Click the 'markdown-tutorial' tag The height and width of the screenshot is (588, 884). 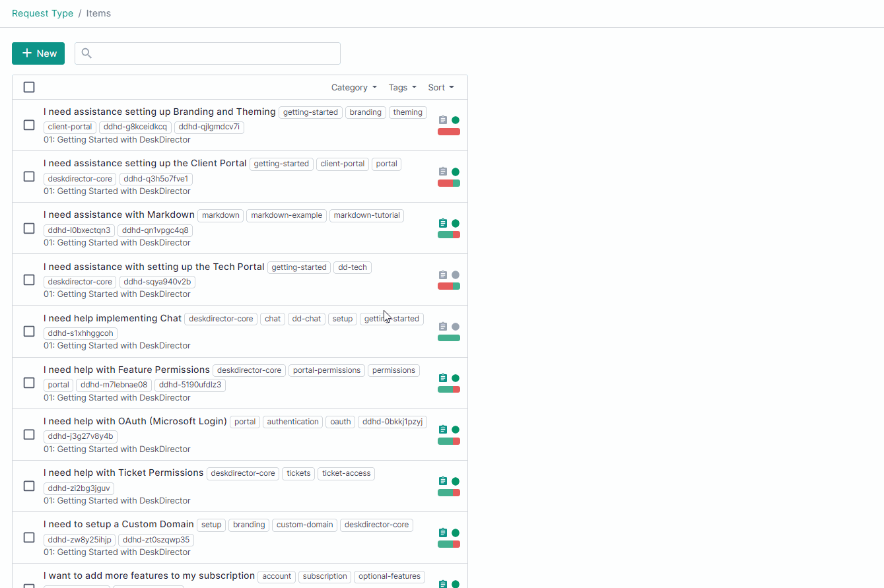[x=368, y=215]
